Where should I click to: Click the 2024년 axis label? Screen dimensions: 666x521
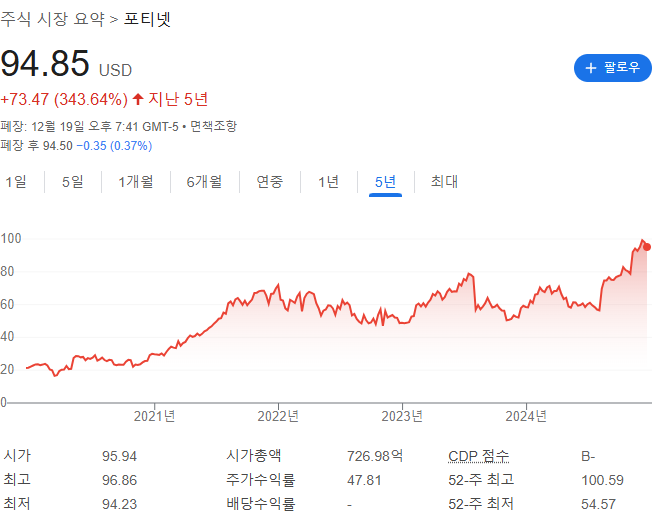(x=526, y=416)
